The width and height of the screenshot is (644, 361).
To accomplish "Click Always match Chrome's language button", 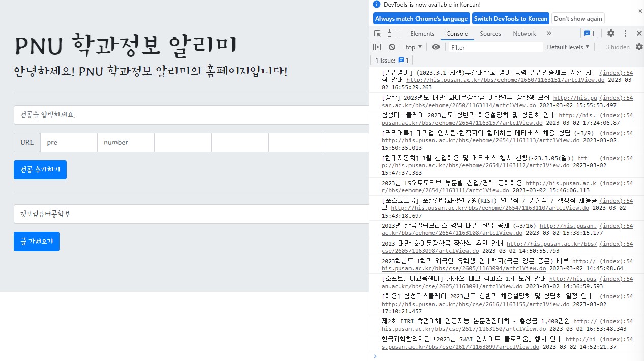I will 422,19.
